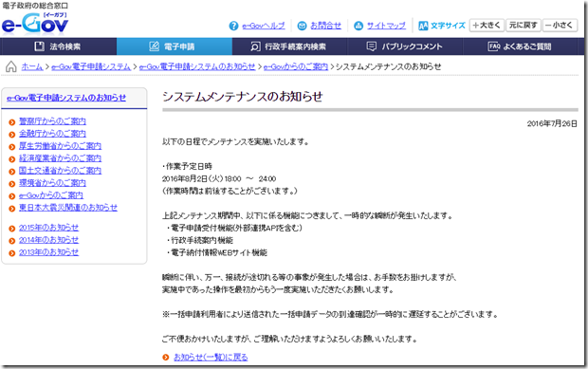
Task: Click the home icon in breadcrumb
Action: tap(10, 66)
